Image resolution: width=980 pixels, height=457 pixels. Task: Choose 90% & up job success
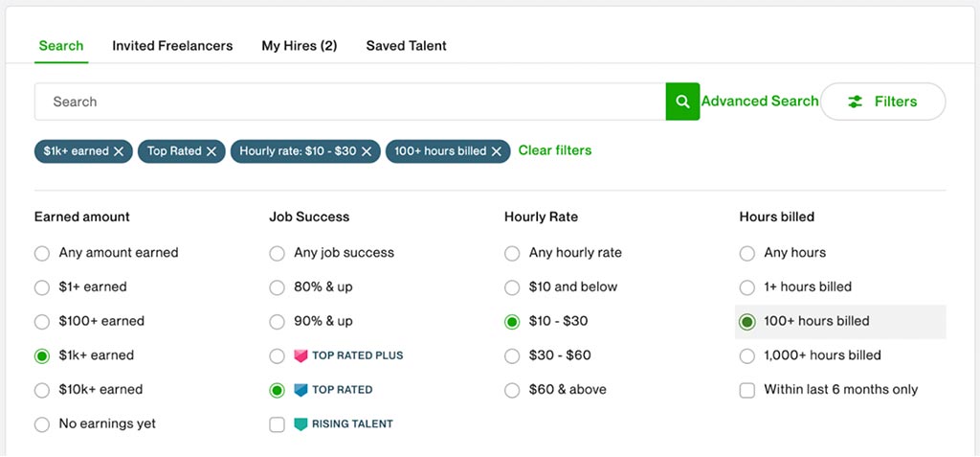(277, 321)
